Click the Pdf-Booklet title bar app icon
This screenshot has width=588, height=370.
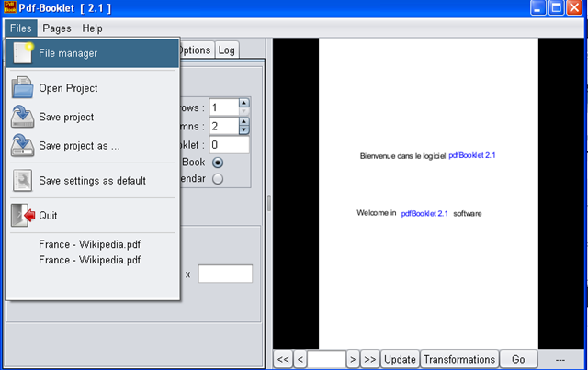(x=10, y=7)
